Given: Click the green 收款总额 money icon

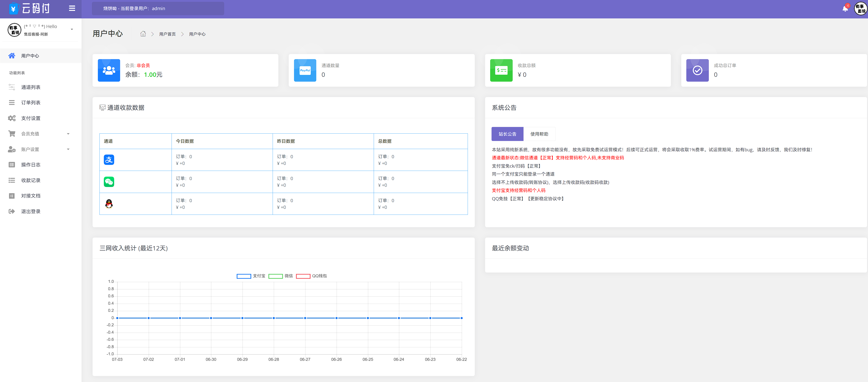Looking at the screenshot, I should [501, 70].
